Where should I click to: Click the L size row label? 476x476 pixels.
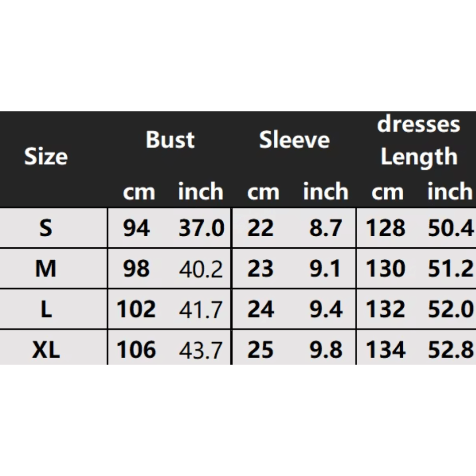[46, 309]
